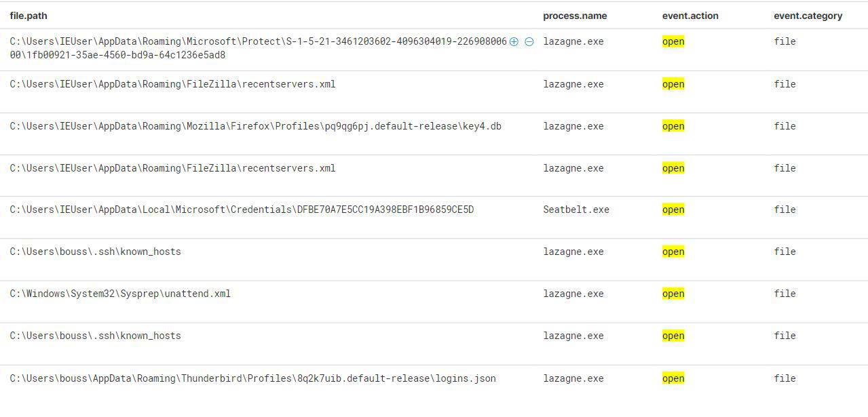
Task: Click the Seatbelt.exe process name
Action: click(576, 210)
